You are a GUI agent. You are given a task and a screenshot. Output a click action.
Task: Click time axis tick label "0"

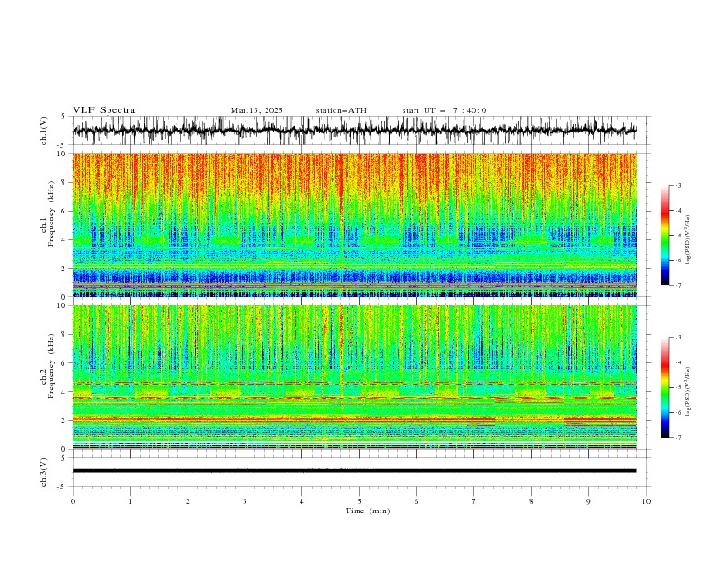point(73,501)
